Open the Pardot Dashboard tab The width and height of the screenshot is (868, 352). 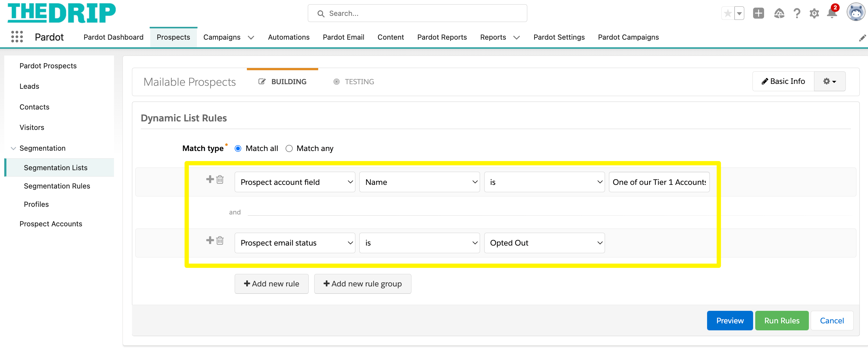tap(113, 37)
